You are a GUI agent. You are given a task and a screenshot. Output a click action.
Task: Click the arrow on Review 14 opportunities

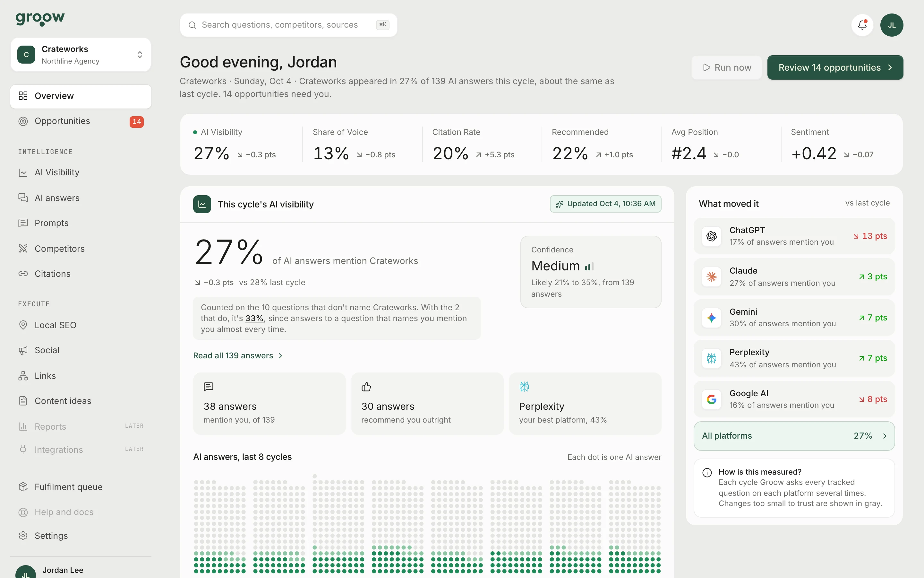click(890, 68)
